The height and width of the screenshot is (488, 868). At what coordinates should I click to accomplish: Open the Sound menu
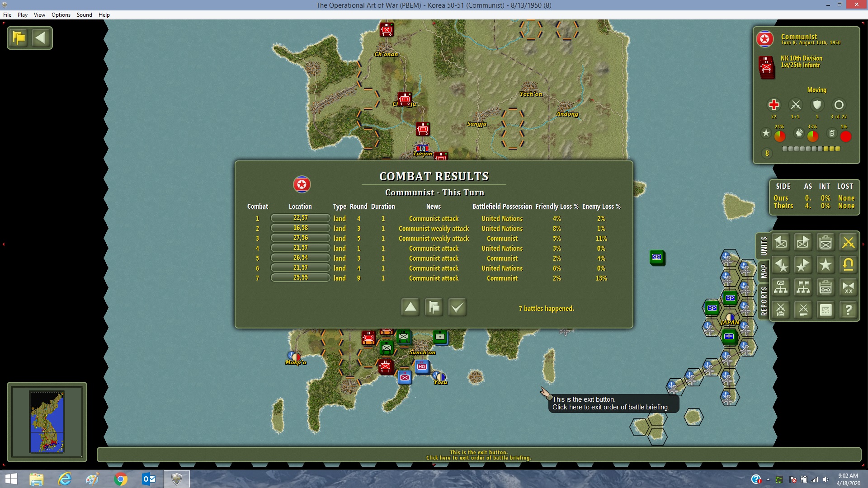click(85, 15)
